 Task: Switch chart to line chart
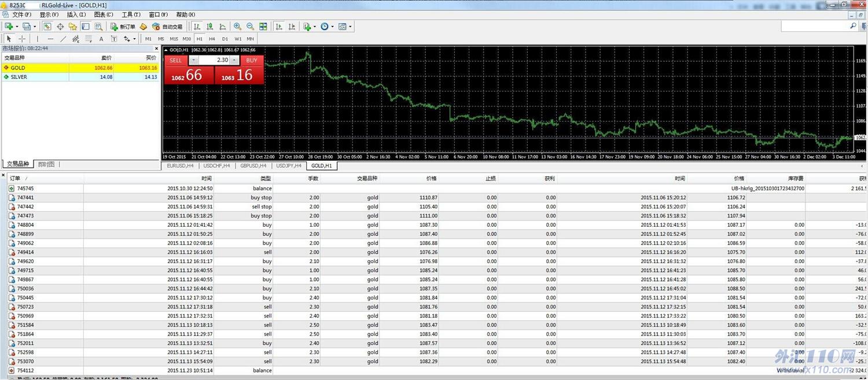[x=223, y=27]
